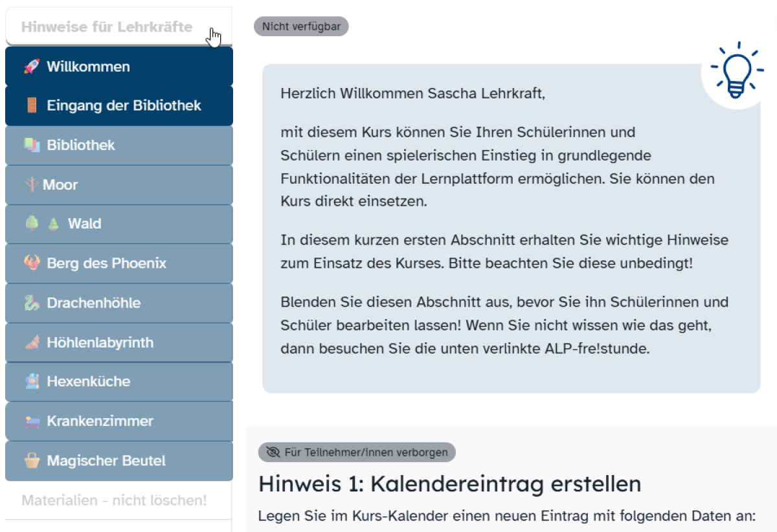Click the phoenix icon for Berg des Phoenix

31,263
